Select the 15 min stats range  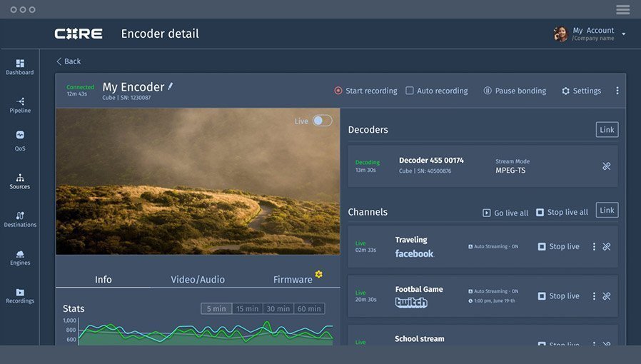[x=247, y=308]
